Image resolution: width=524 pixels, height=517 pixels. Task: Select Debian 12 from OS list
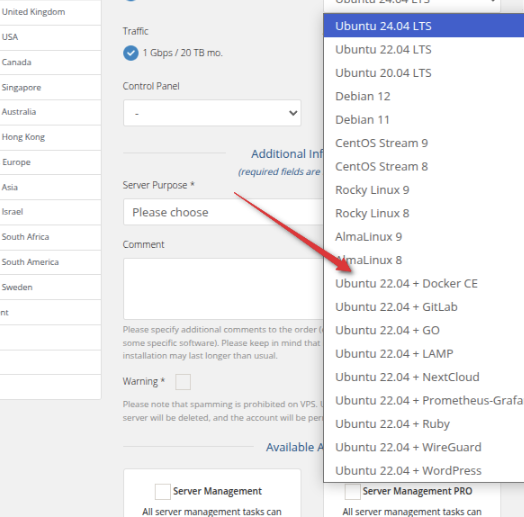pyautogui.click(x=424, y=96)
